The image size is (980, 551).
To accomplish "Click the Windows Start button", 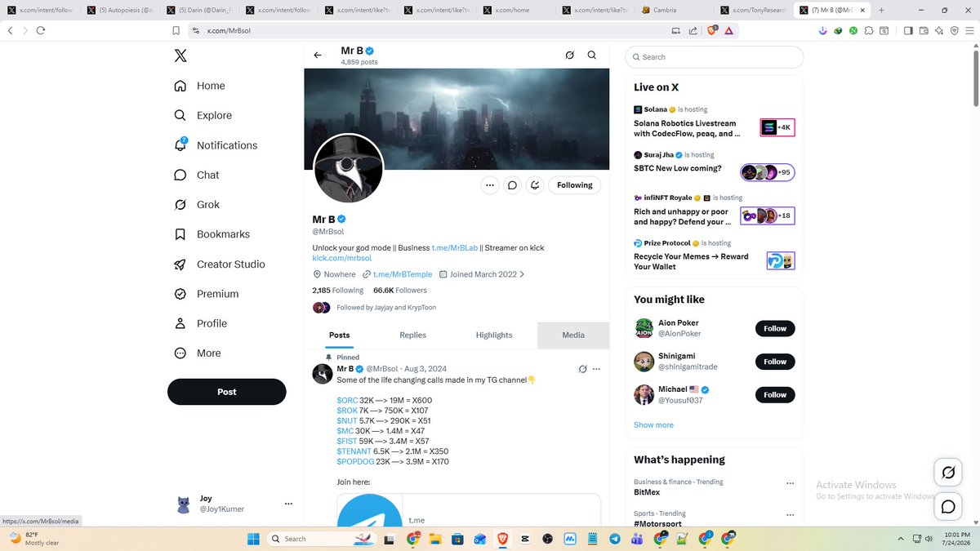I will click(x=252, y=539).
